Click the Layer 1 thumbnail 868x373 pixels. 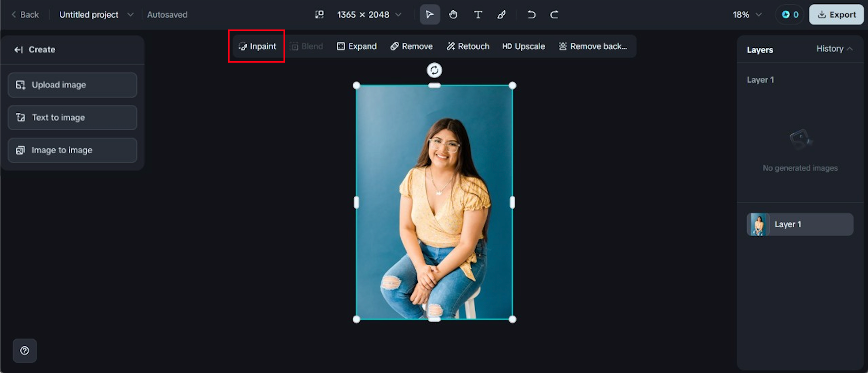point(758,224)
